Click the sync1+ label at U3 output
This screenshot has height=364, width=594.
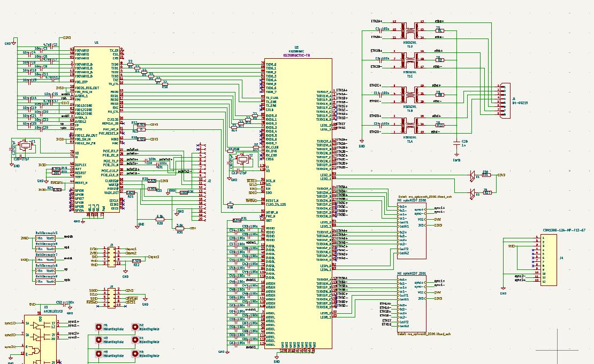(73, 322)
